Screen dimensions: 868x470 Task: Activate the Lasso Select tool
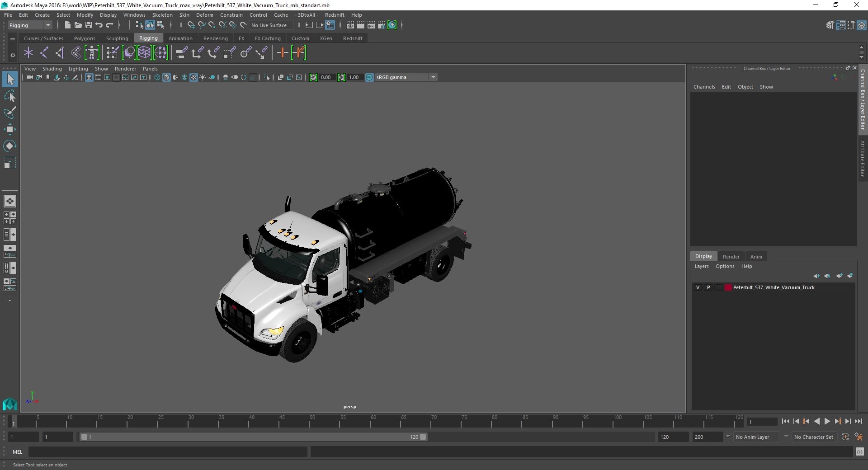point(10,96)
